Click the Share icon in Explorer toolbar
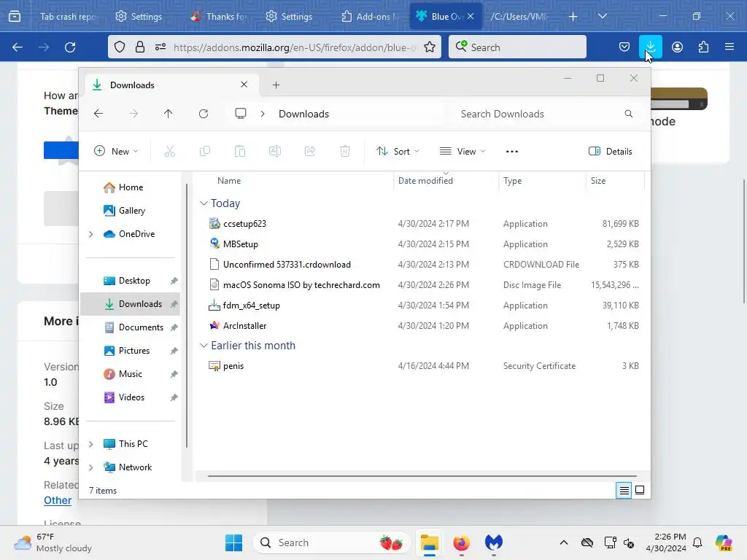The image size is (747, 560). (309, 152)
